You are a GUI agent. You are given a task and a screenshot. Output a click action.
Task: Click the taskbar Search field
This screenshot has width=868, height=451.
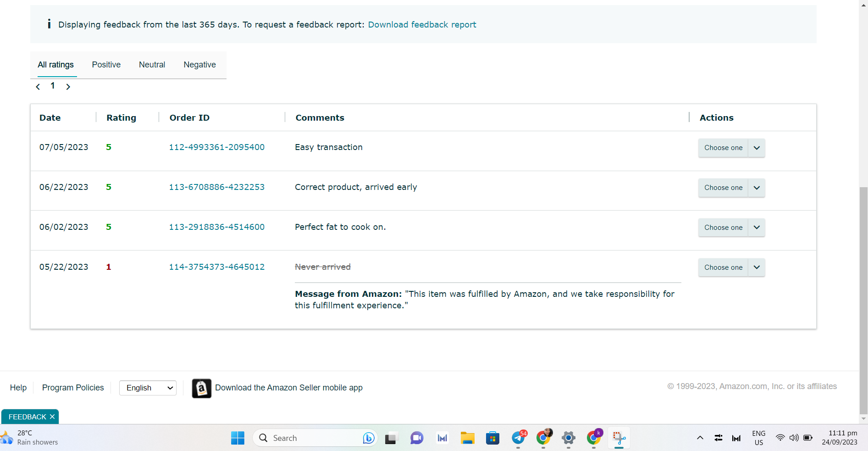(x=314, y=438)
